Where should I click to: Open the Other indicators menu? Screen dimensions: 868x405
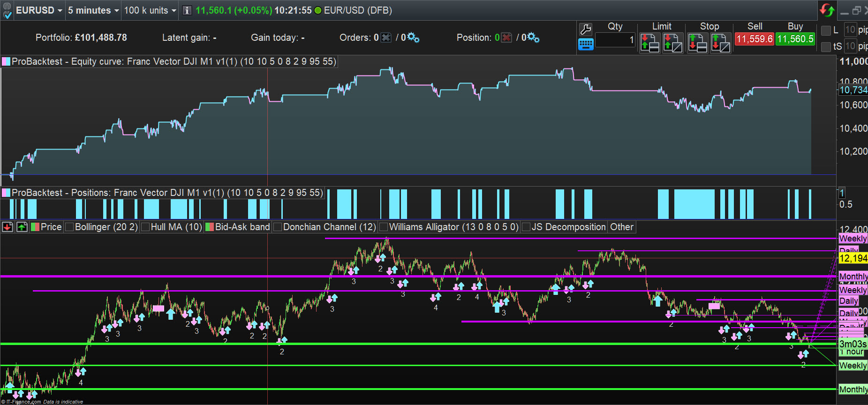[x=621, y=227]
